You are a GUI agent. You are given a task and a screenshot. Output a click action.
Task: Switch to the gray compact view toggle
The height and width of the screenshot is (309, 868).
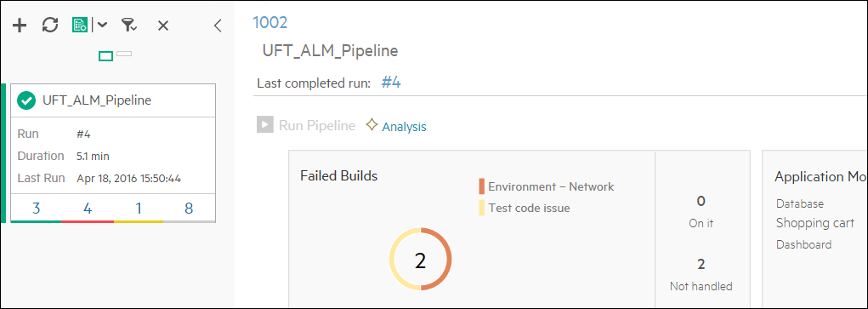tap(124, 54)
